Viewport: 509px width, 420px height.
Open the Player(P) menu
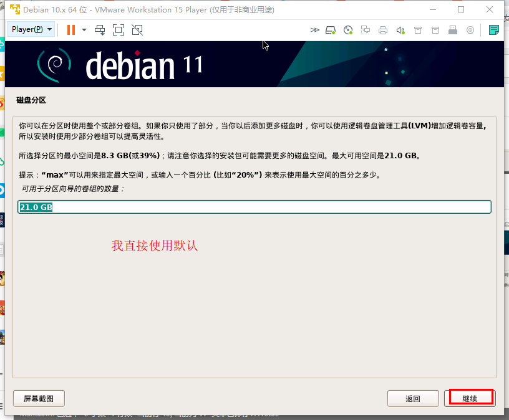click(31, 29)
